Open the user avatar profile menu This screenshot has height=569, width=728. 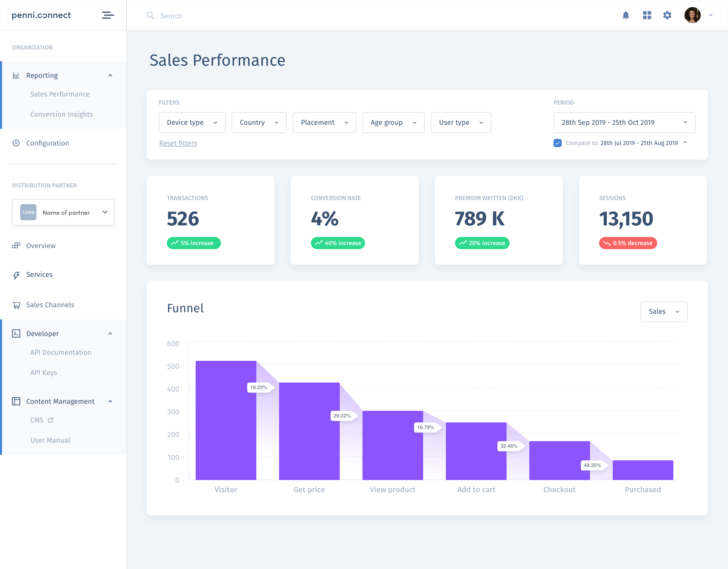click(x=692, y=15)
